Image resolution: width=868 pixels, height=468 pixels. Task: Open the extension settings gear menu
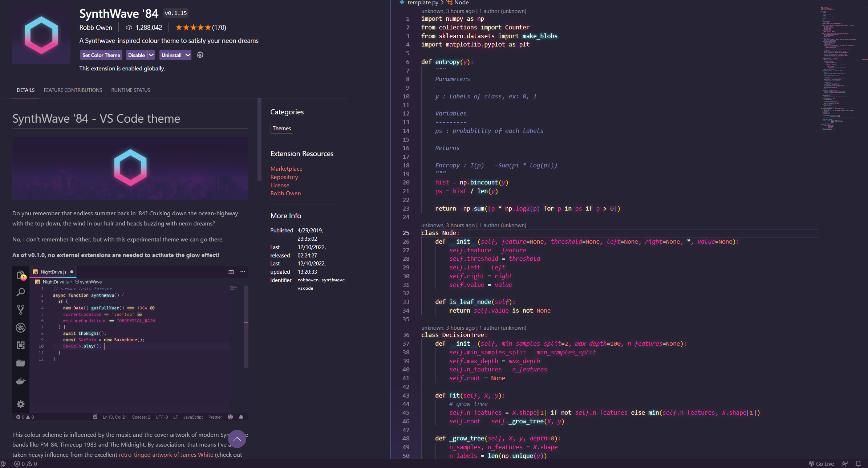coord(200,55)
